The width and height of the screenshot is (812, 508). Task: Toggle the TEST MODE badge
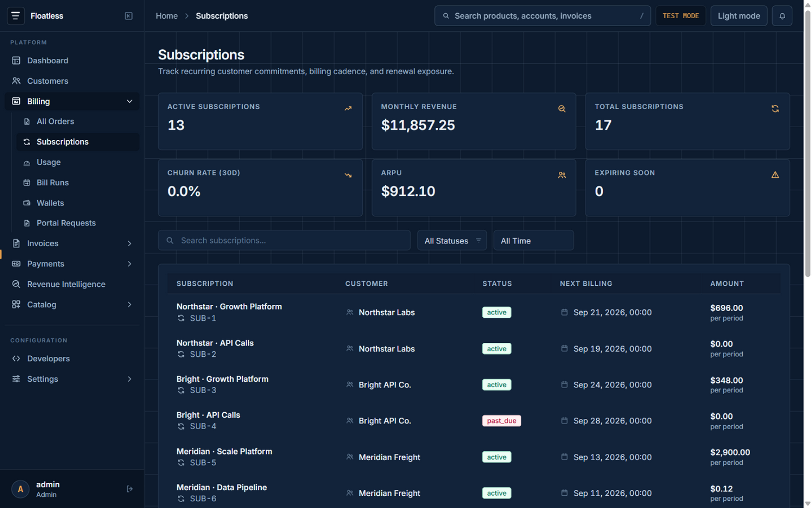click(x=680, y=16)
